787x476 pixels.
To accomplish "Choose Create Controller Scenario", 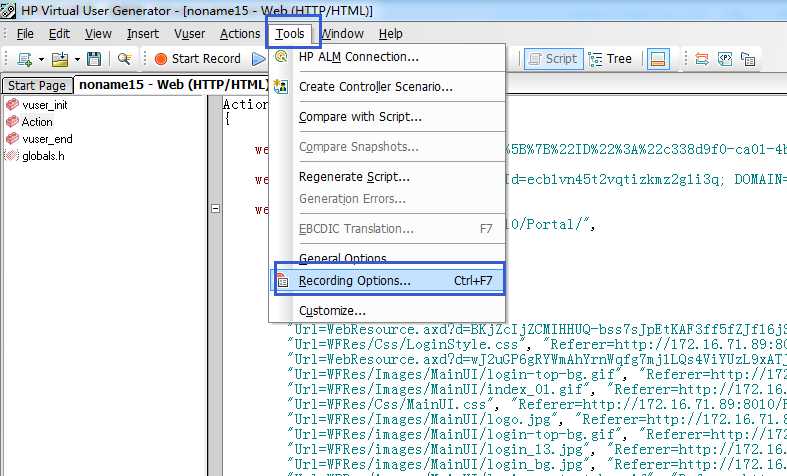I will [387, 86].
